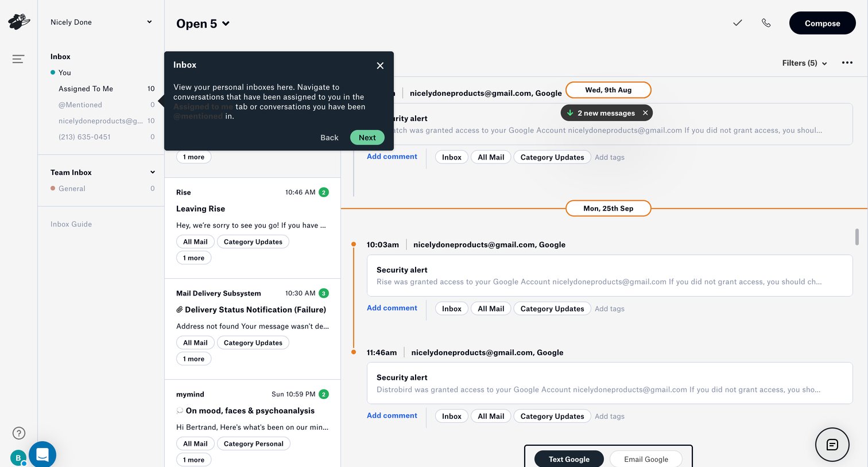
Task: Open the three-dot more options menu
Action: click(x=847, y=63)
